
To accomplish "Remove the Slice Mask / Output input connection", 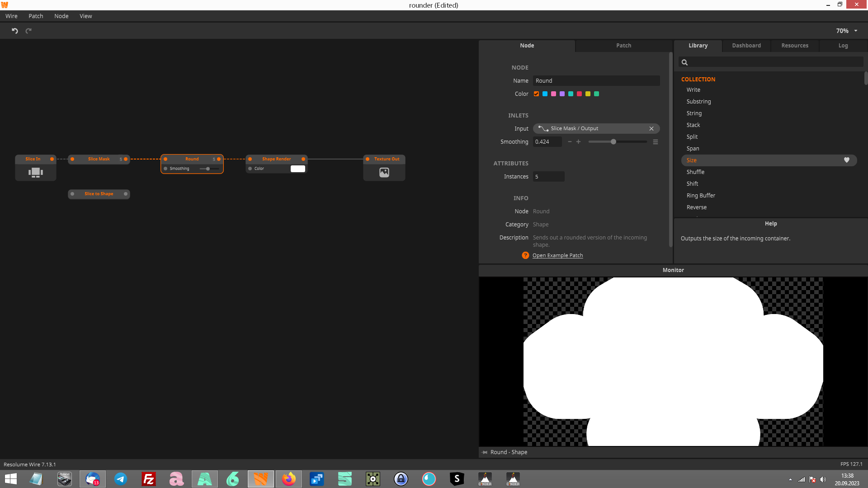I will (x=651, y=129).
